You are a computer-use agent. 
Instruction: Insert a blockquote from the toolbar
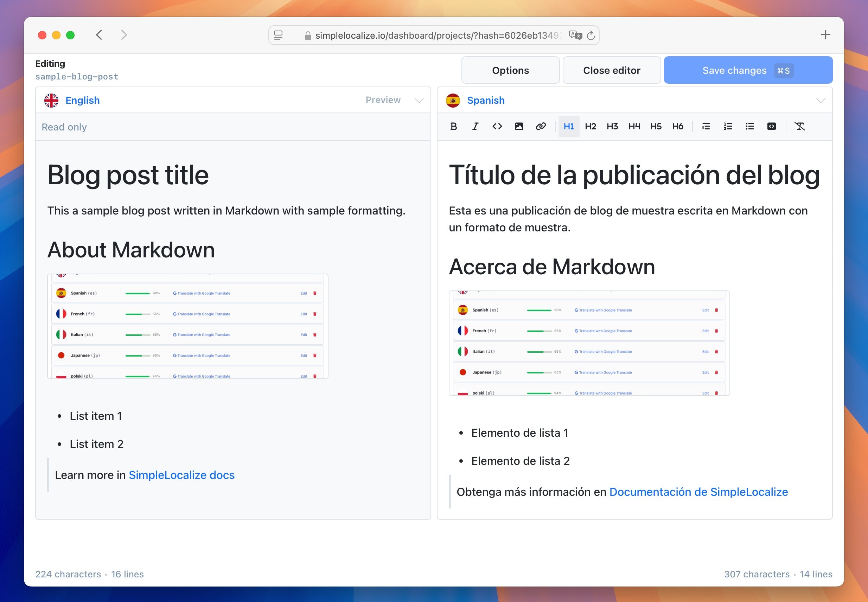(706, 126)
